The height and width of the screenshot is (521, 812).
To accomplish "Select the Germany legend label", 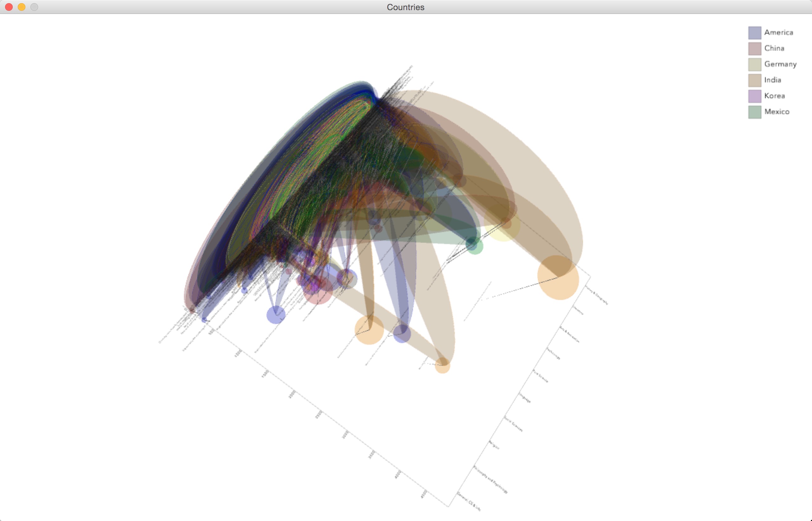I will point(780,64).
